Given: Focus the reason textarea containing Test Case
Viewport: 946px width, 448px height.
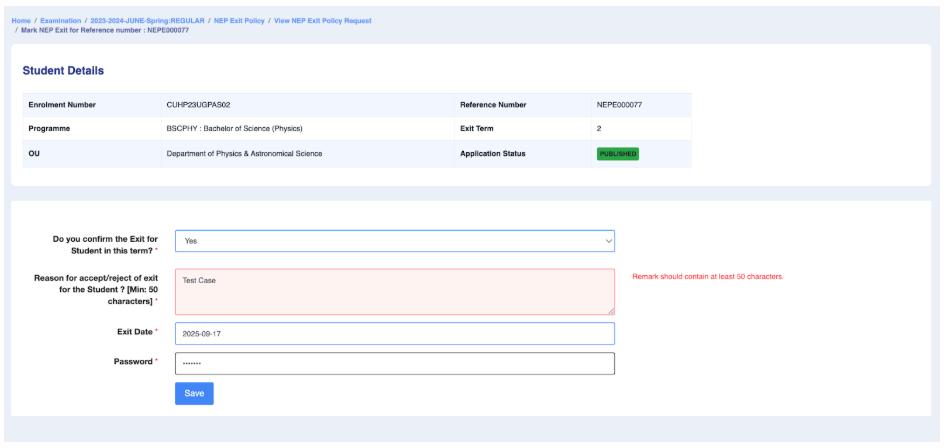Looking at the screenshot, I should point(394,291).
